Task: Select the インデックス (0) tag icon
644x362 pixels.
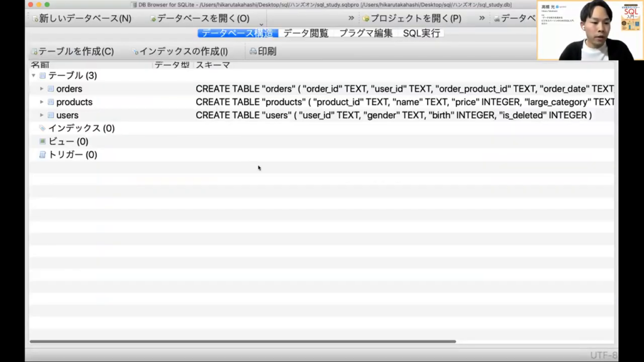Action: pos(42,128)
